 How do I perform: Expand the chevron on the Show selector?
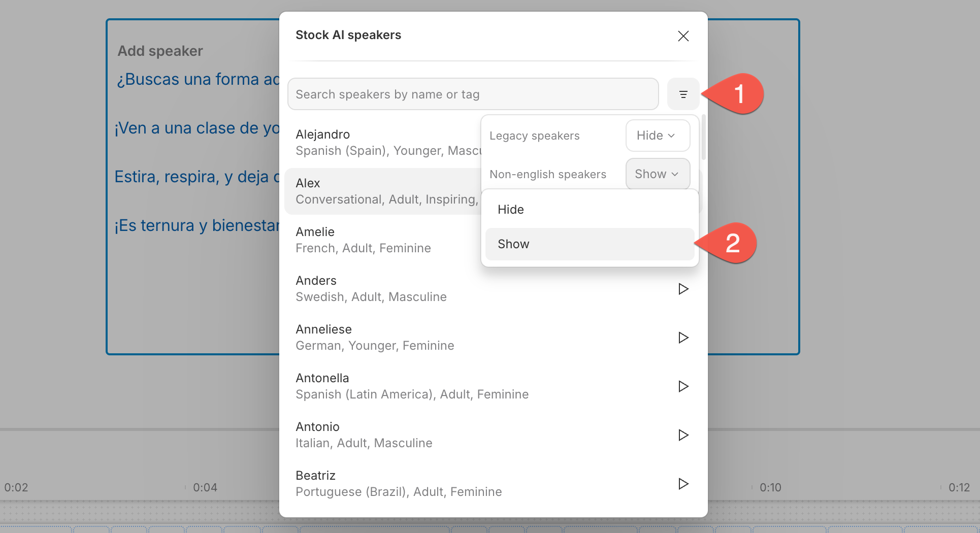pos(675,174)
